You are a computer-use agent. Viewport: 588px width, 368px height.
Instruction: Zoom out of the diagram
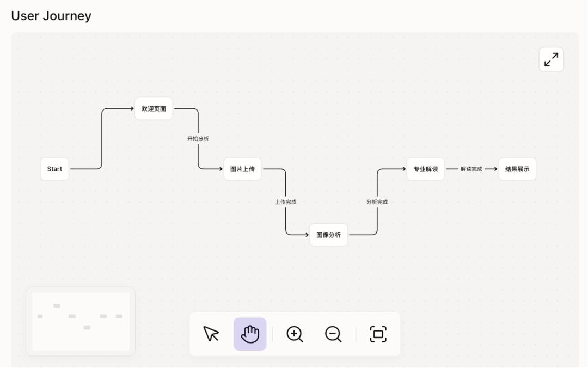(x=334, y=334)
